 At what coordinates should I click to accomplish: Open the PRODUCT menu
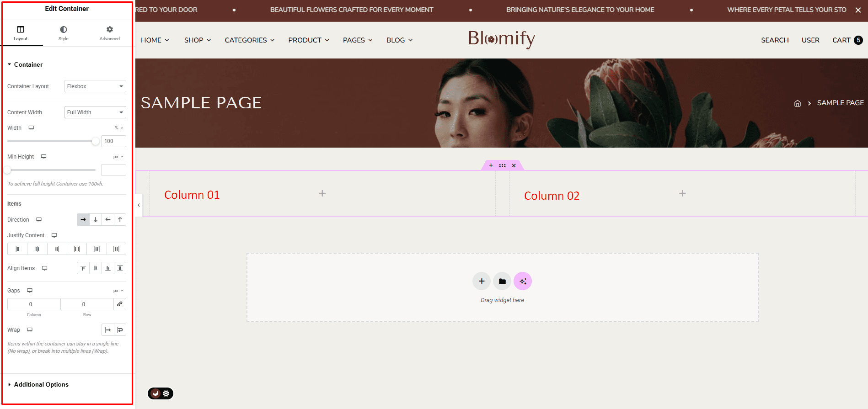coord(309,40)
